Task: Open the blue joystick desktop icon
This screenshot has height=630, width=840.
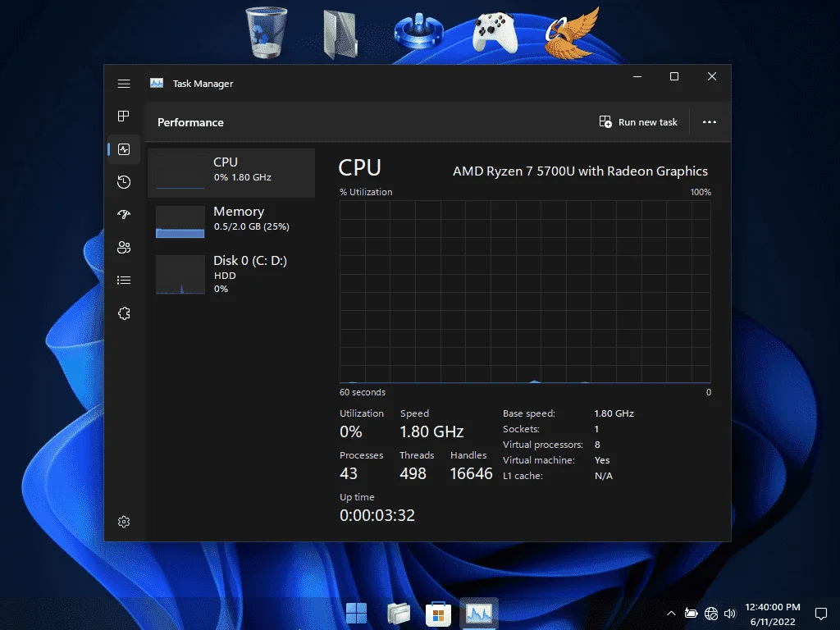Action: point(418,31)
